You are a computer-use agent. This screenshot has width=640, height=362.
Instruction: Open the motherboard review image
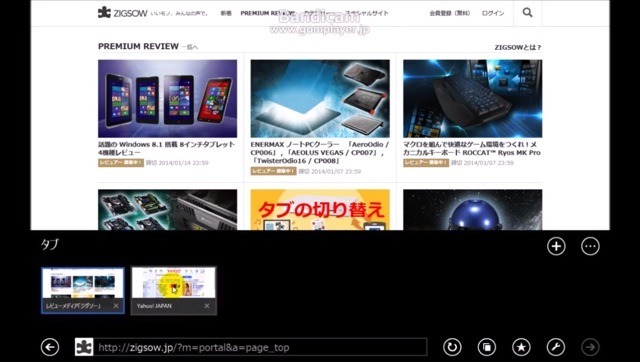[x=167, y=210]
